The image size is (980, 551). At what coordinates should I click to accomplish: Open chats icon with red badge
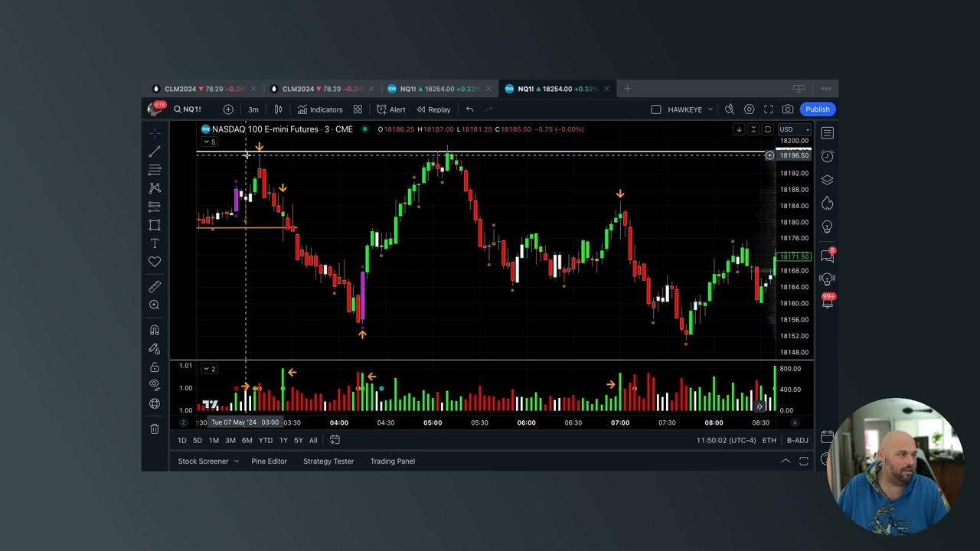click(x=827, y=255)
